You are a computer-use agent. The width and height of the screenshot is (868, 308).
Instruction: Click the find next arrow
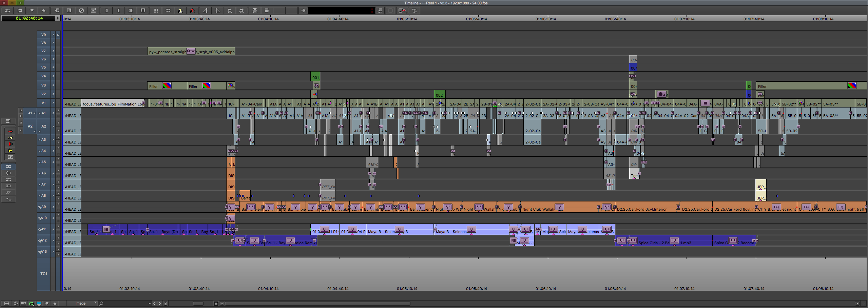pyautogui.click(x=160, y=304)
